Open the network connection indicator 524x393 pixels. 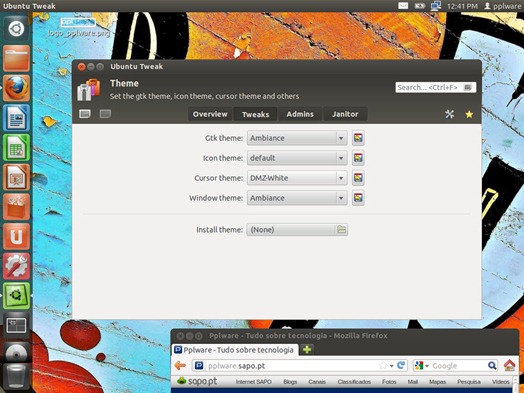click(435, 6)
